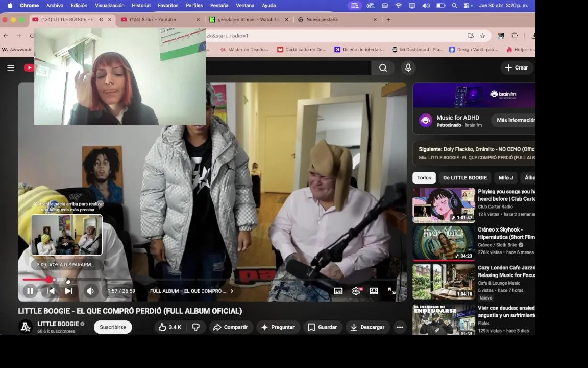The image size is (588, 368).
Task: Switch to theater mode view
Action: (x=374, y=291)
